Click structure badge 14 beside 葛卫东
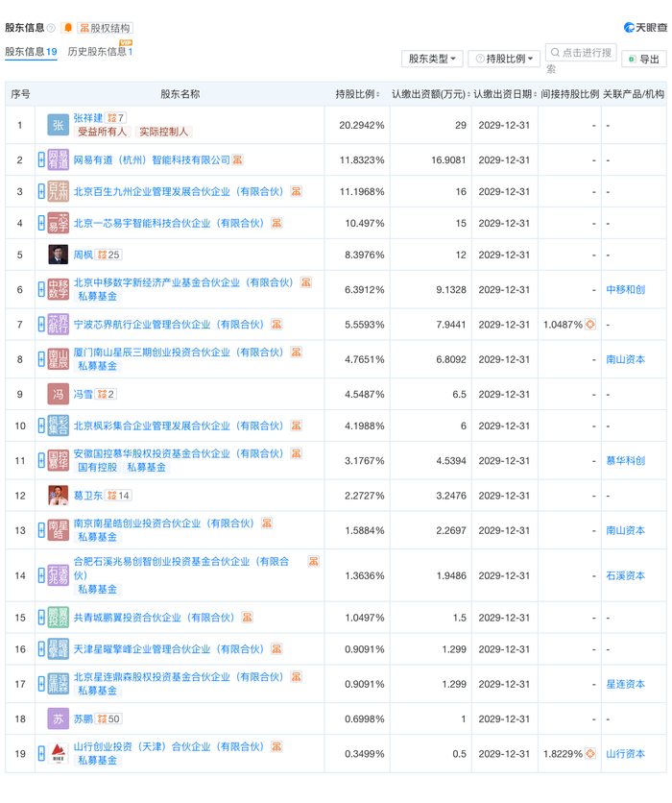The image size is (672, 803). point(119,496)
